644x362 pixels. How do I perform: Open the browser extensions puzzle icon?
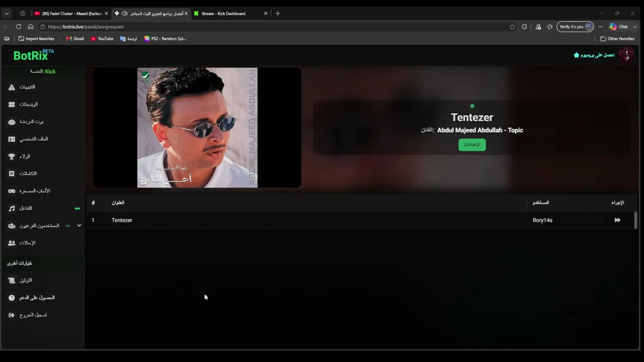[x=524, y=27]
